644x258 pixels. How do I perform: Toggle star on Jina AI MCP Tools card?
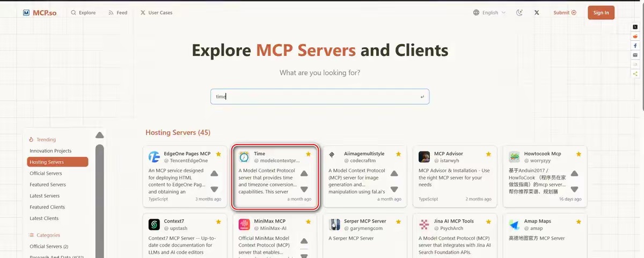(x=488, y=221)
